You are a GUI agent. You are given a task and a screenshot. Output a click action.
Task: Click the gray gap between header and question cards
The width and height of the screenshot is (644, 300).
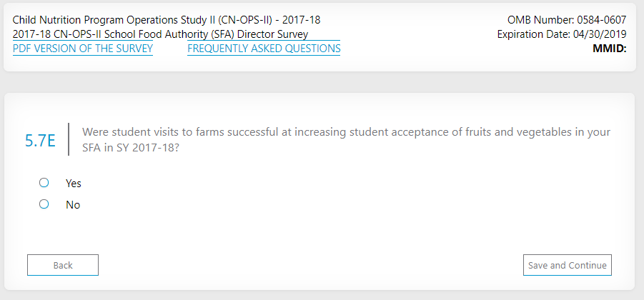pos(322,82)
